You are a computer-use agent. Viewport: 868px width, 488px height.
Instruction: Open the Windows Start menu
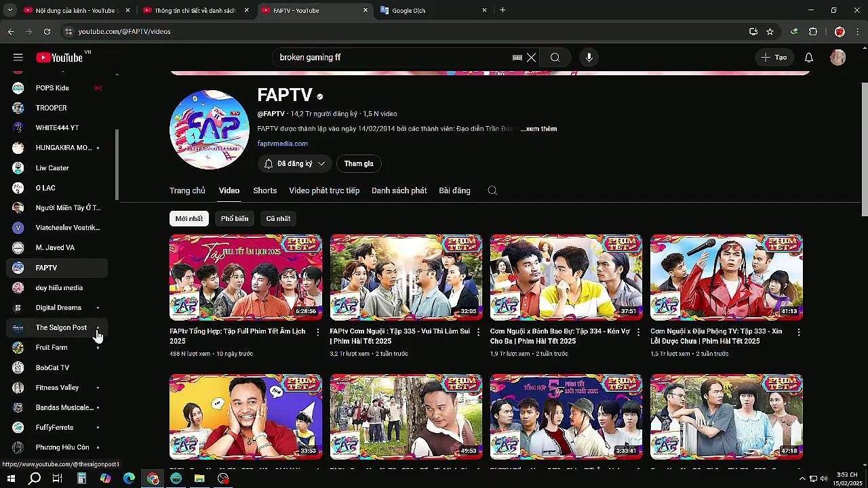click(x=11, y=479)
